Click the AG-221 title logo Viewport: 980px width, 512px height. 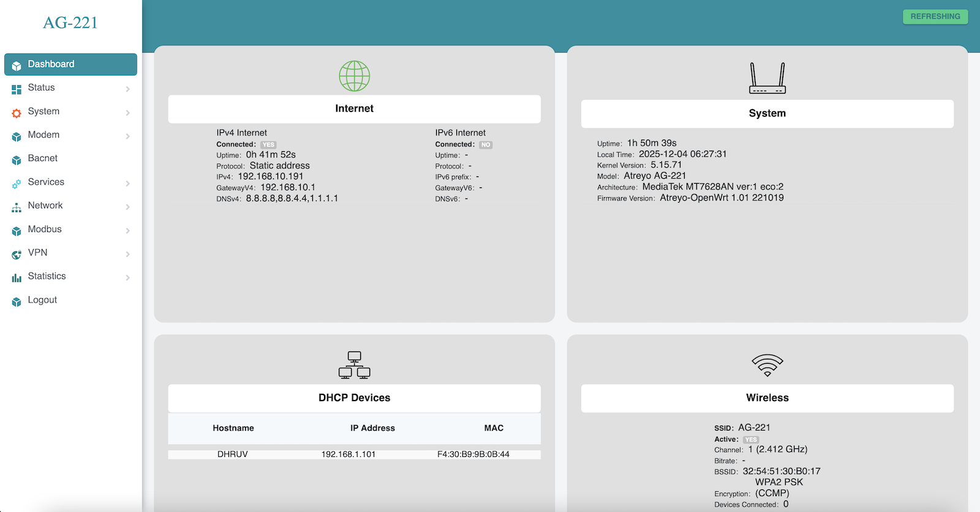[70, 23]
